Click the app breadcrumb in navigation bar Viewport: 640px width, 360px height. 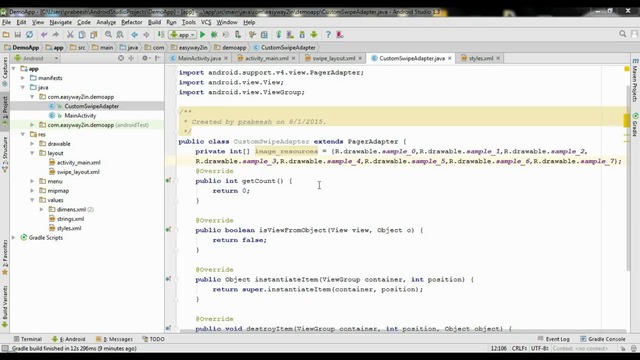coord(55,47)
